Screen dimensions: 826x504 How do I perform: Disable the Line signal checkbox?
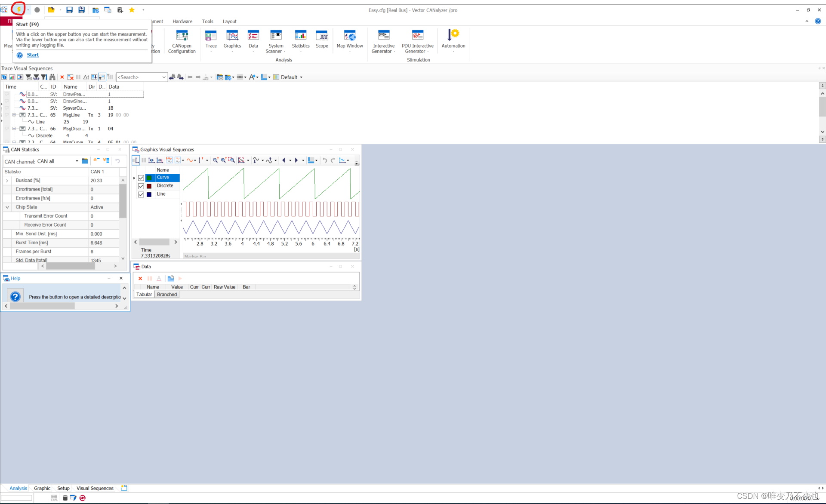click(141, 194)
